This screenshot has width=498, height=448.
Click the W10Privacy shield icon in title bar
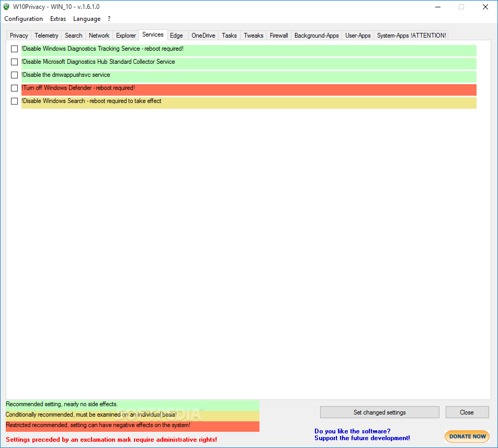point(6,7)
